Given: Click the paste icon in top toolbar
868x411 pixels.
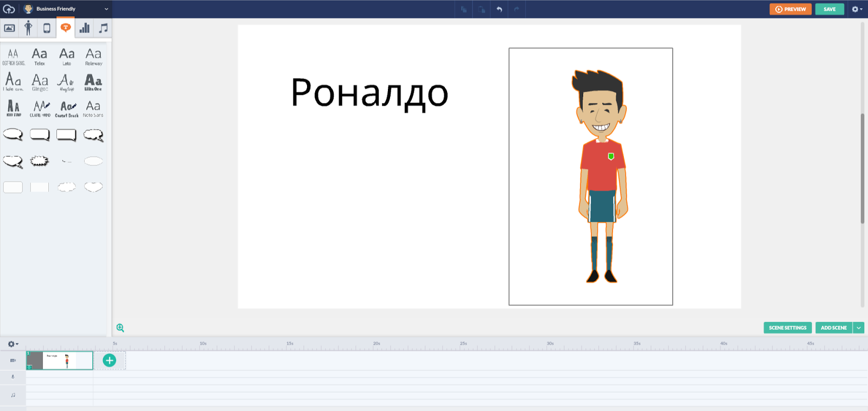Looking at the screenshot, I should click(481, 9).
